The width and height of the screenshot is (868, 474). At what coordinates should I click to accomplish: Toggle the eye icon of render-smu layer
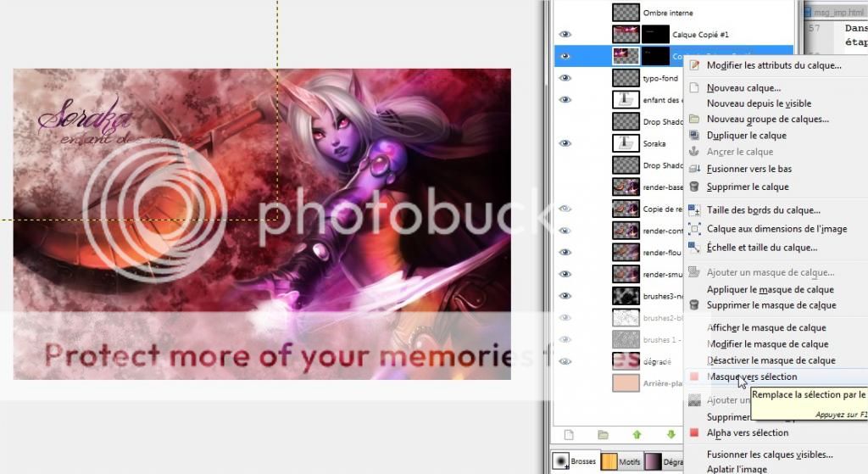pyautogui.click(x=565, y=274)
